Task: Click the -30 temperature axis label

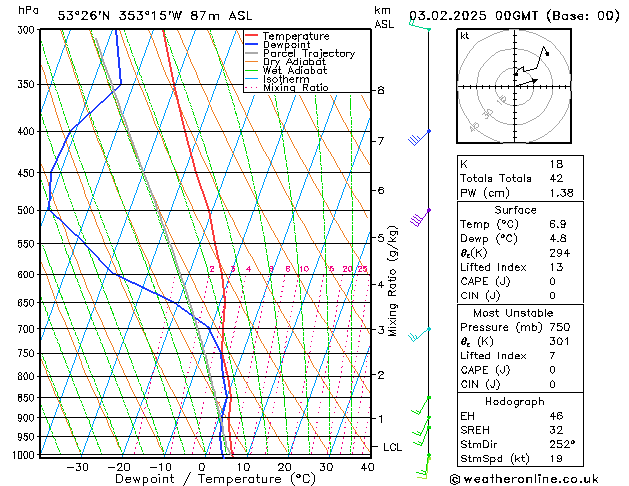Action: [x=77, y=467]
